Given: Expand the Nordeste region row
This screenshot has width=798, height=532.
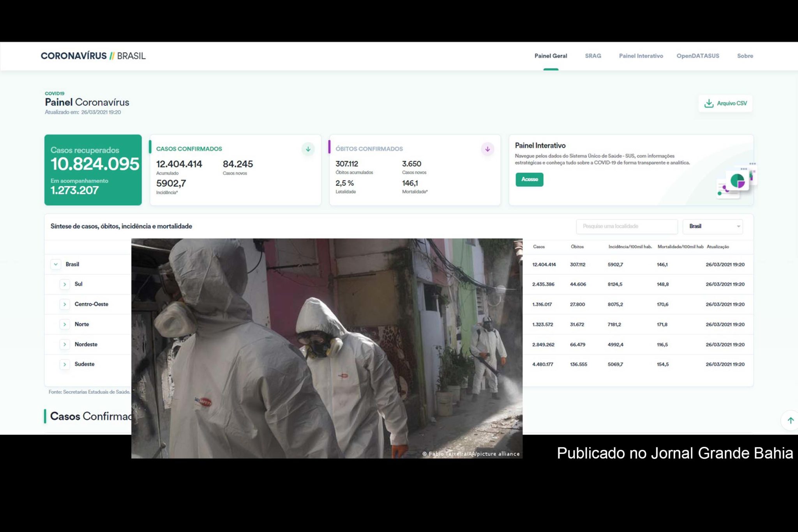Looking at the screenshot, I should tap(65, 345).
